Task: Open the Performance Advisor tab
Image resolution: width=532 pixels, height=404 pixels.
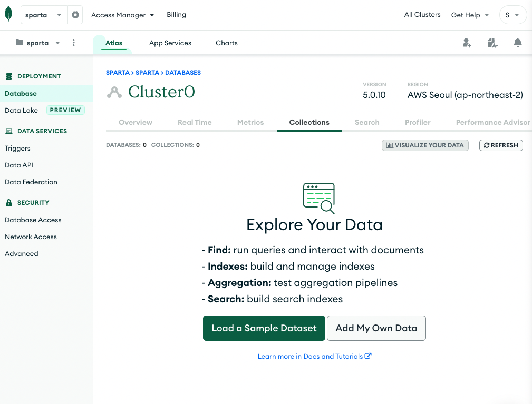Action: click(492, 122)
